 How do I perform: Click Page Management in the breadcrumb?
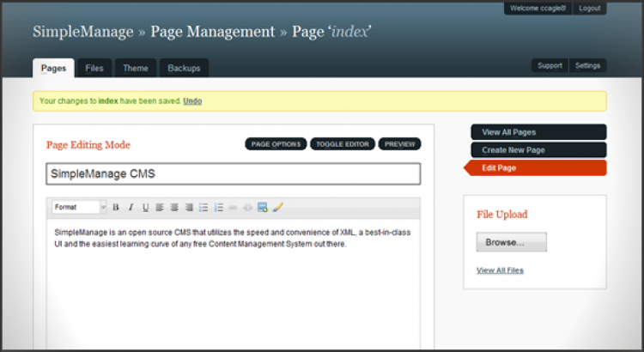coord(212,32)
